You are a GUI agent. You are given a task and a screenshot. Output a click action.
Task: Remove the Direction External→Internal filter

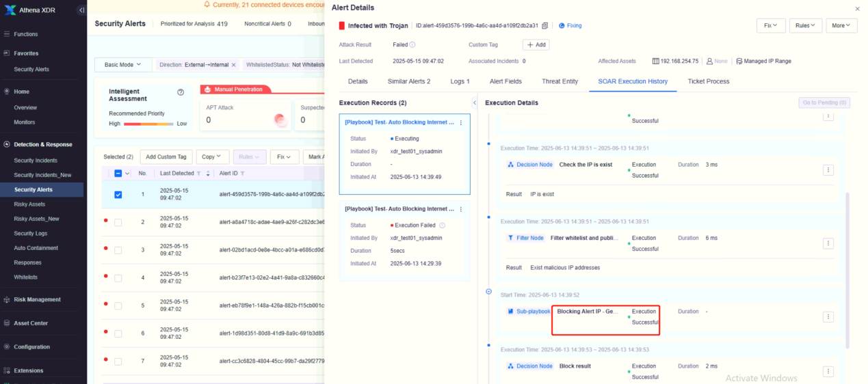point(234,65)
